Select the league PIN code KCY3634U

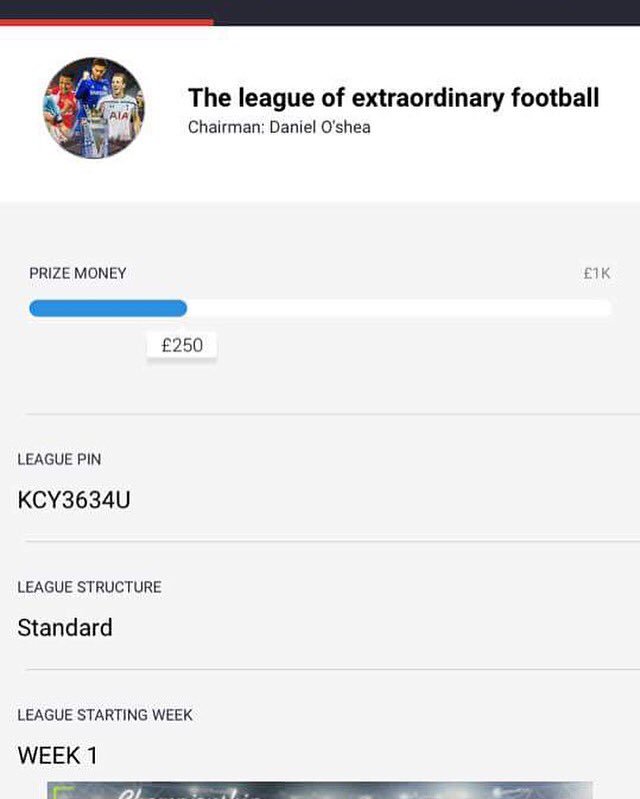point(74,499)
